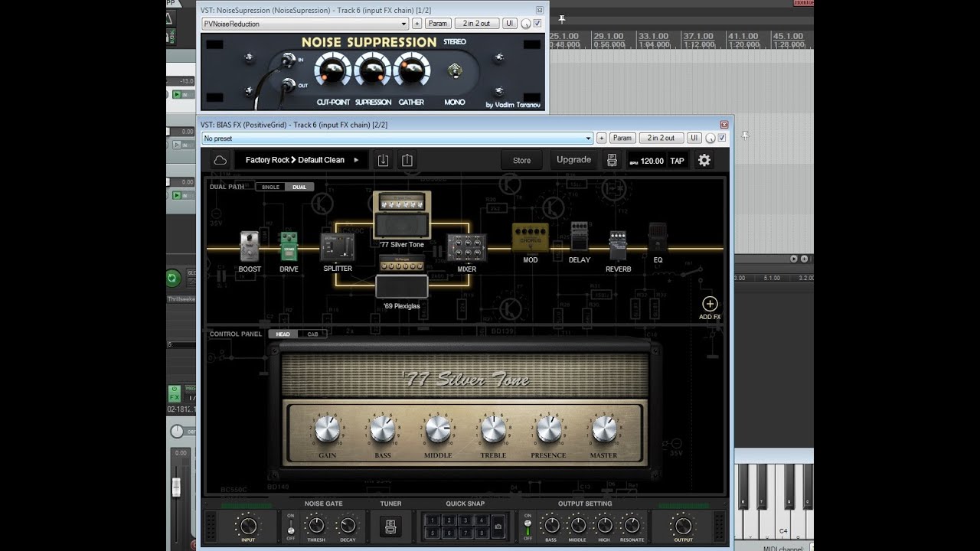Select the Boost pedal in signal chain
Image resolution: width=980 pixels, height=551 pixels.
point(250,246)
